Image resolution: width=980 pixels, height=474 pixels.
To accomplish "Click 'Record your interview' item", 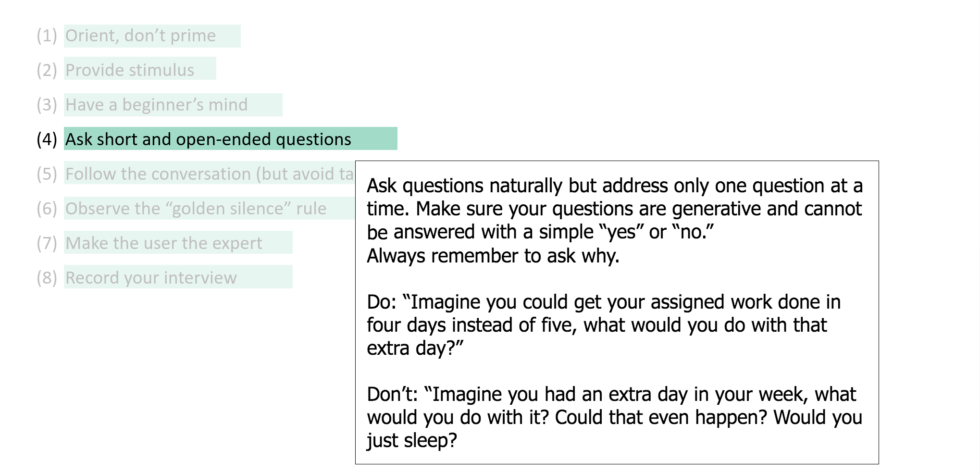I will click(x=178, y=277).
